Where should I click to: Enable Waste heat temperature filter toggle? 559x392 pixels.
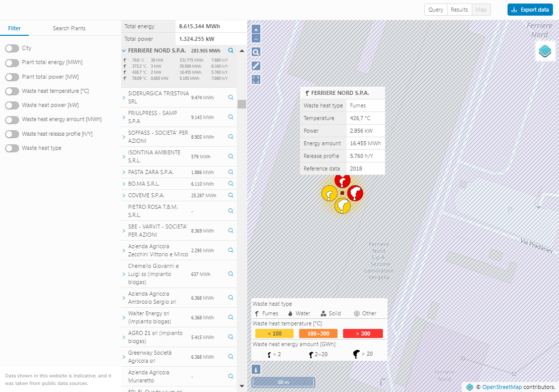[12, 91]
